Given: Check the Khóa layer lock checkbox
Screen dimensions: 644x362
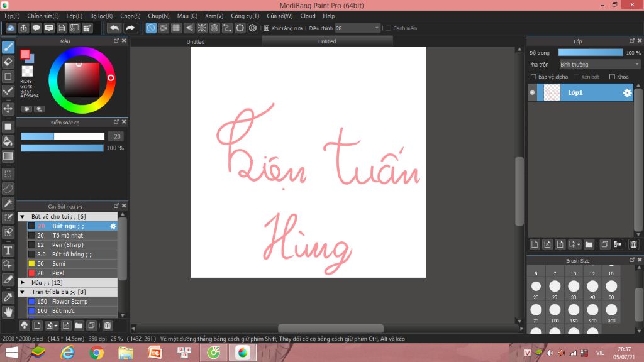Looking at the screenshot, I should [612, 77].
